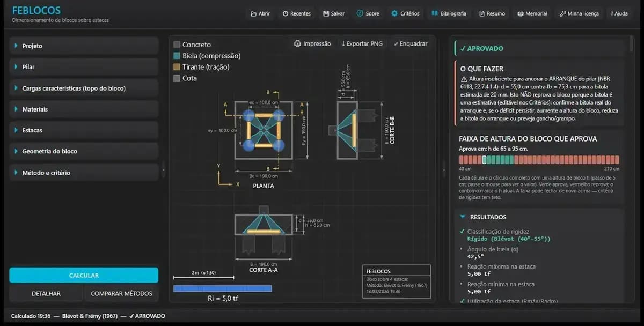Click the DETALHAR button
Image resolution: width=644 pixels, height=326 pixels.
tap(46, 293)
